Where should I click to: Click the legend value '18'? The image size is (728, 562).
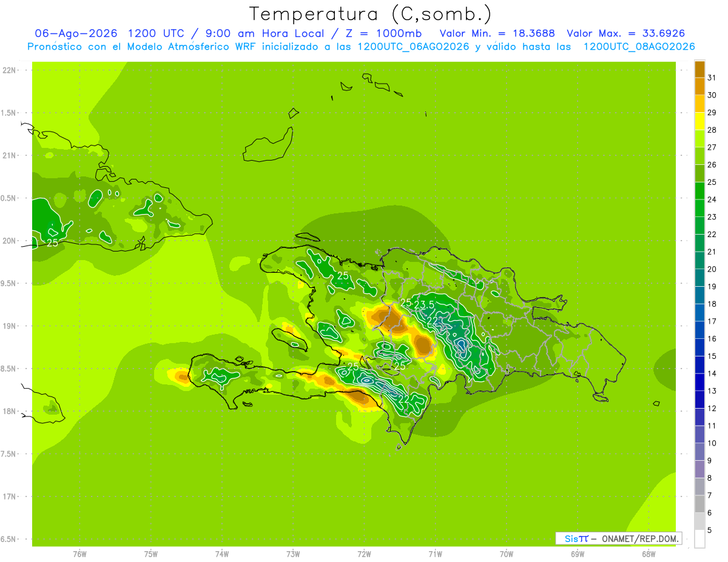point(712,304)
